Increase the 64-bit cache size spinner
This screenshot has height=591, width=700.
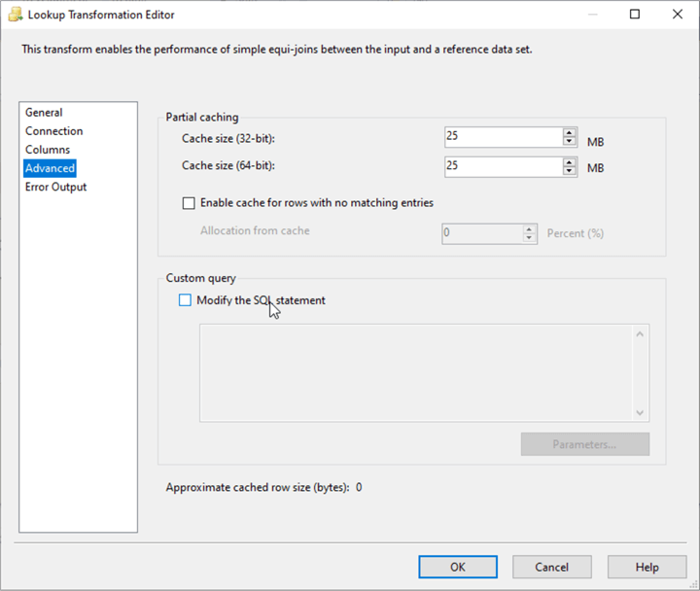click(x=570, y=161)
